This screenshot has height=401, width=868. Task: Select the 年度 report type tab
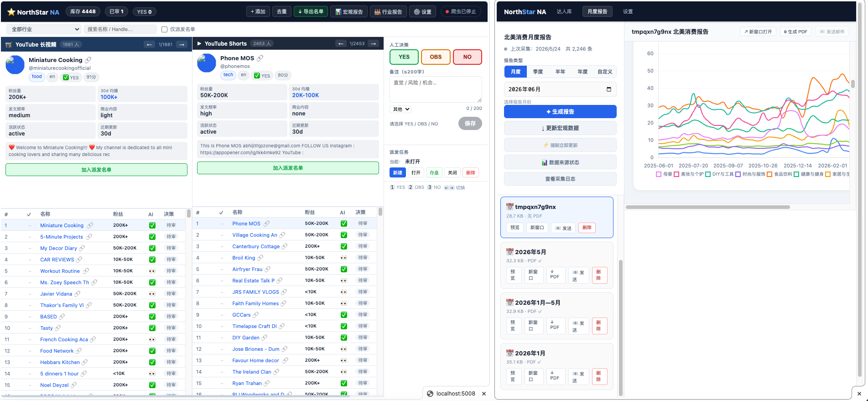(582, 72)
